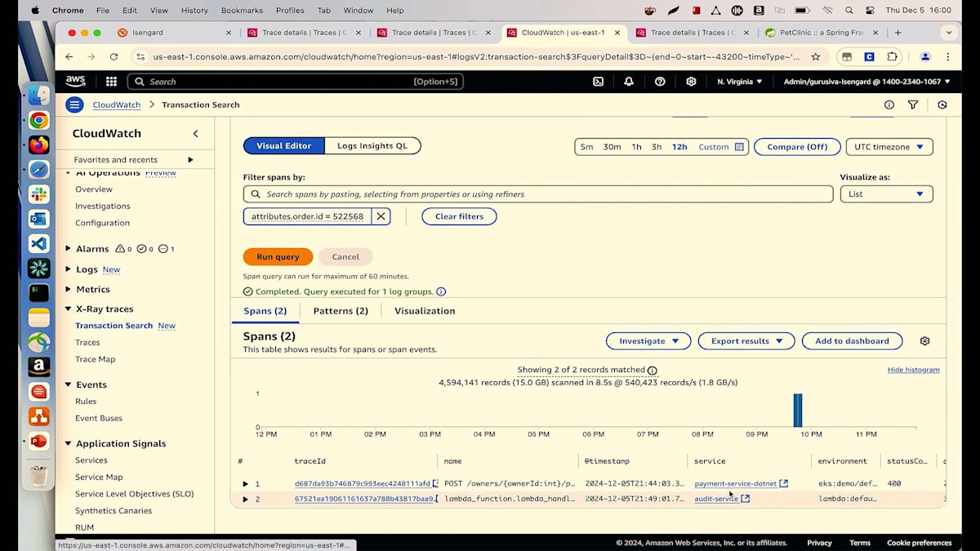980x551 pixels.
Task: Select the 30m time range
Action: click(x=612, y=147)
